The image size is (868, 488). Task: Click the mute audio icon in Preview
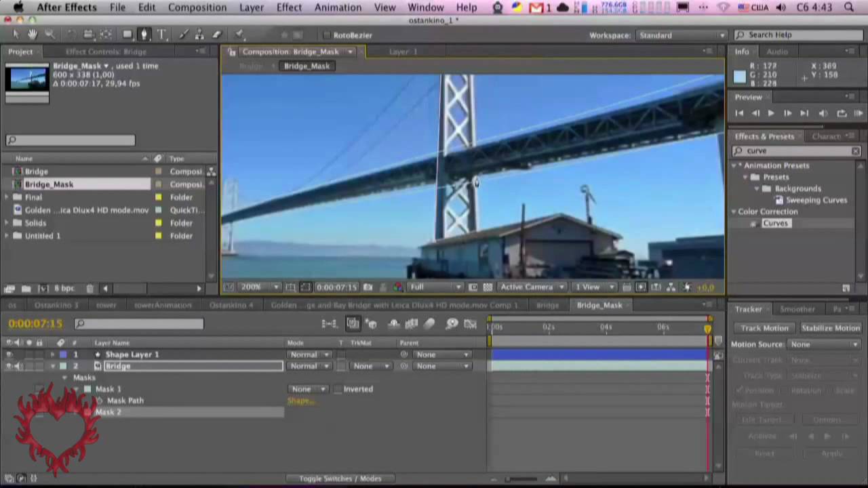coord(823,113)
